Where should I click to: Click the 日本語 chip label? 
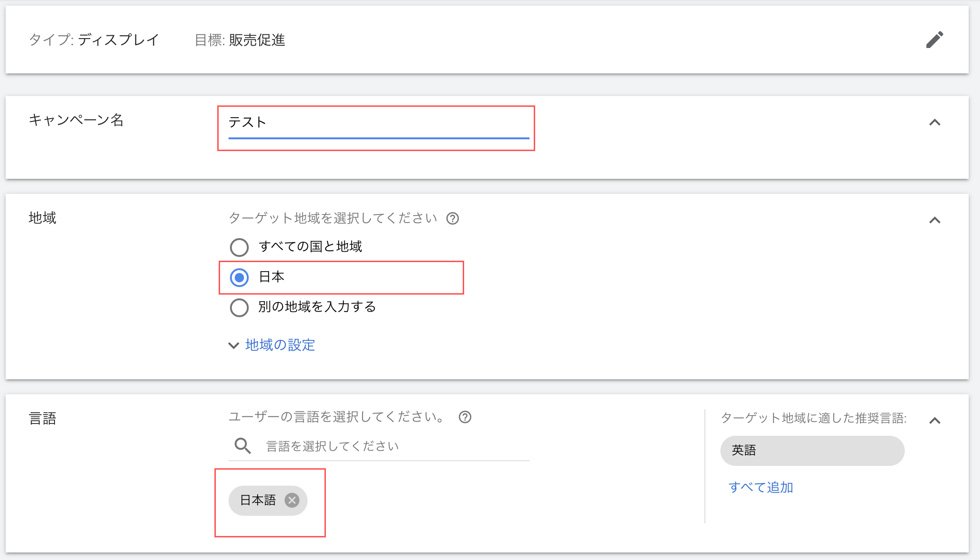(x=258, y=500)
